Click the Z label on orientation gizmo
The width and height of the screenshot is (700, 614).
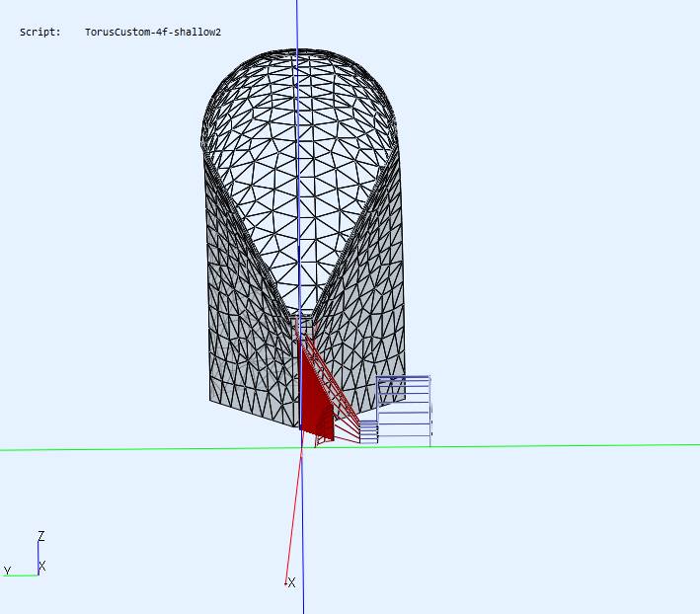pyautogui.click(x=41, y=535)
